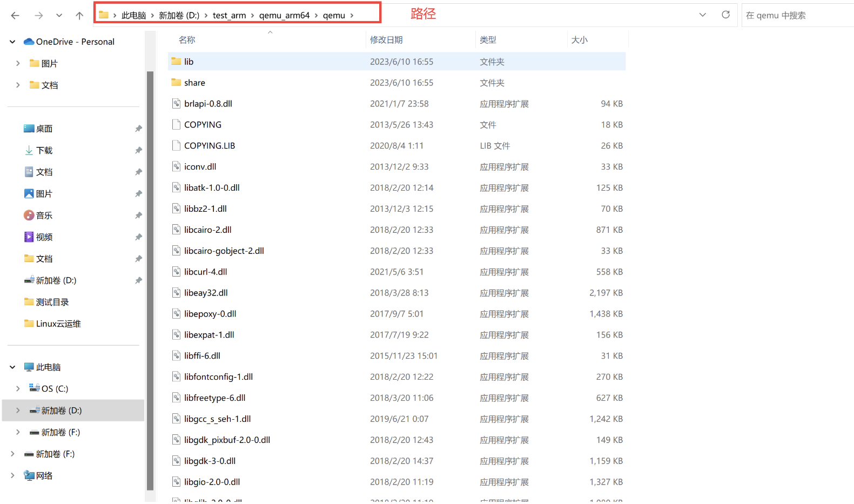This screenshot has height=504, width=854.
Task: Unpin 音乐 using its pin icon
Action: [138, 215]
